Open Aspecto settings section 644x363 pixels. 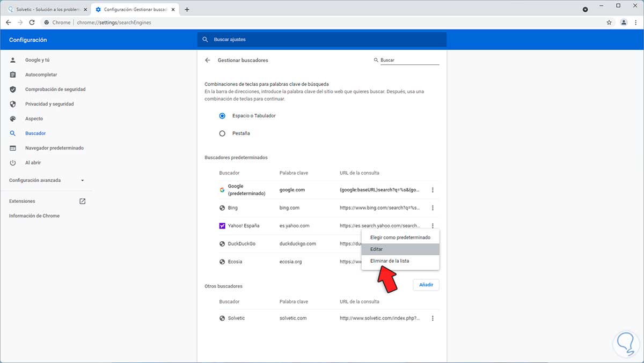pyautogui.click(x=34, y=118)
